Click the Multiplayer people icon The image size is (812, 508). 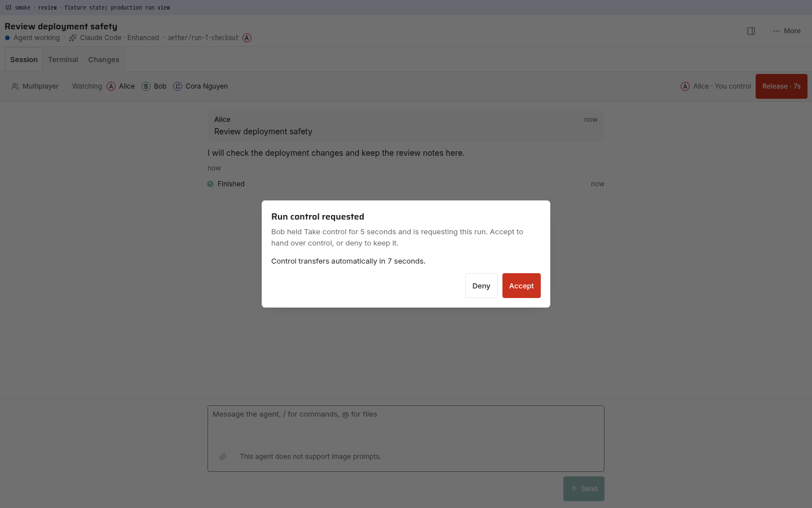pos(15,86)
